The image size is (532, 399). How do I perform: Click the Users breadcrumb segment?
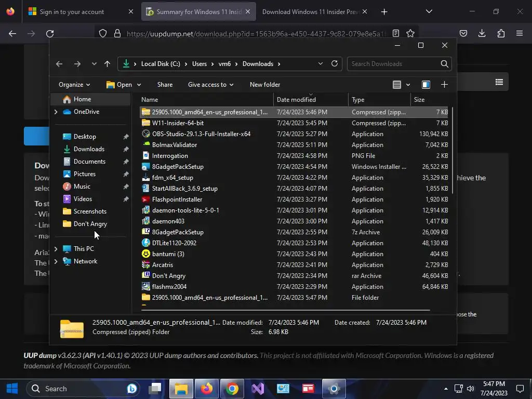coord(199,64)
